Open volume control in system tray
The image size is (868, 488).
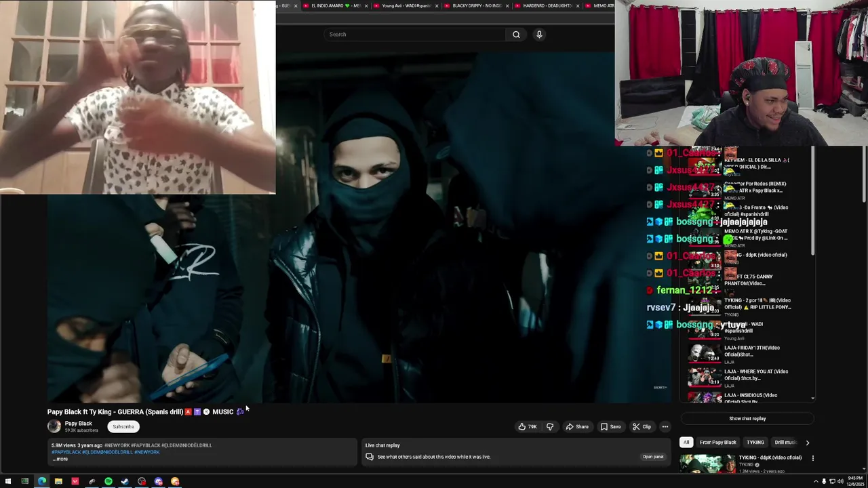[x=840, y=481]
